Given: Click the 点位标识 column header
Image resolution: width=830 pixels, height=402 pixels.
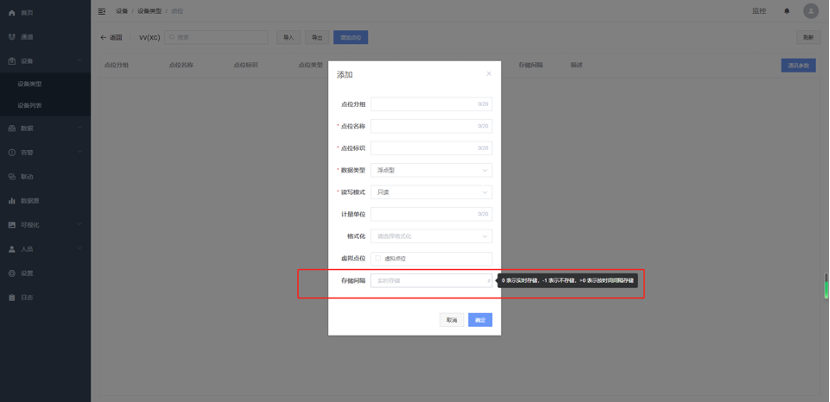Looking at the screenshot, I should 246,65.
